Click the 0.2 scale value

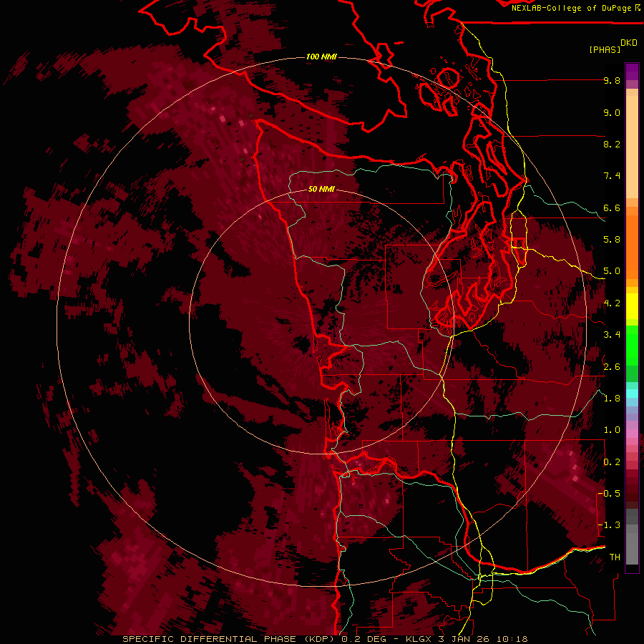612,462
